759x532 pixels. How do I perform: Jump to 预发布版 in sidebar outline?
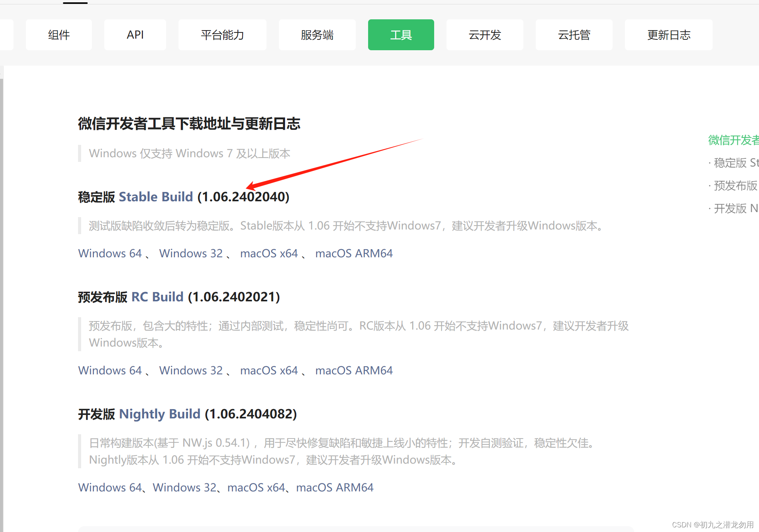pos(735,185)
